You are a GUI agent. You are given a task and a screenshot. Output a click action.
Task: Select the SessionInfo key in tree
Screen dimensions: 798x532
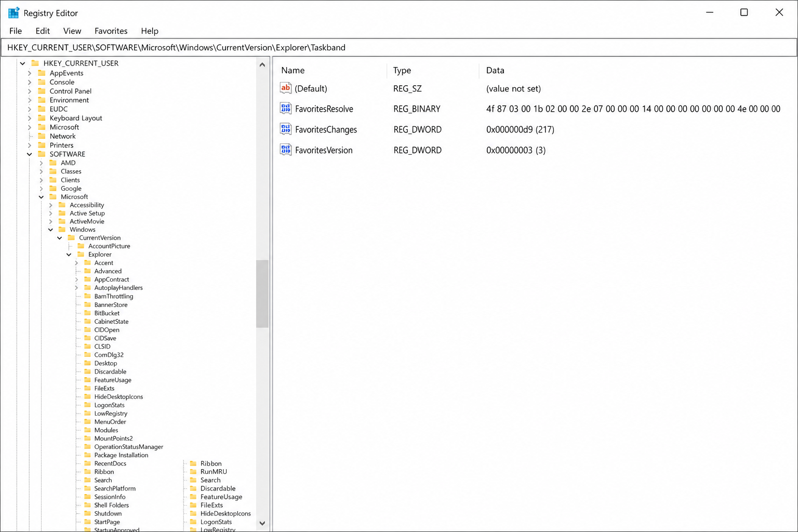pos(110,497)
